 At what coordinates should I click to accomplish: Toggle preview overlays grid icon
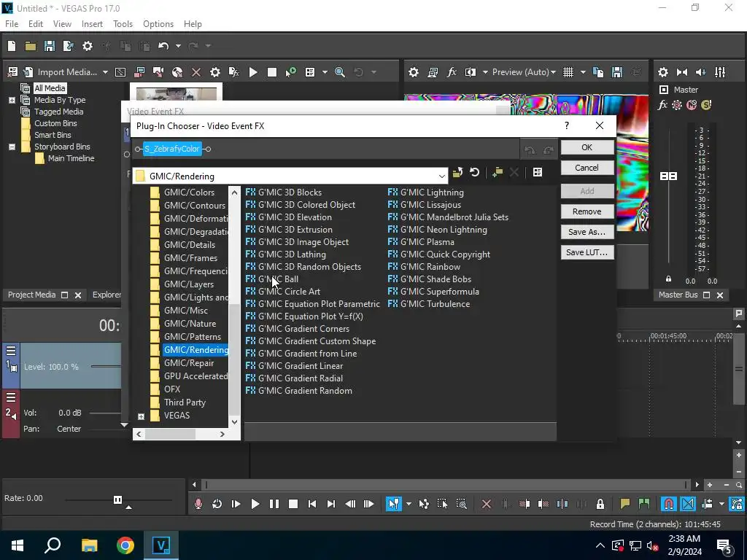(568, 72)
